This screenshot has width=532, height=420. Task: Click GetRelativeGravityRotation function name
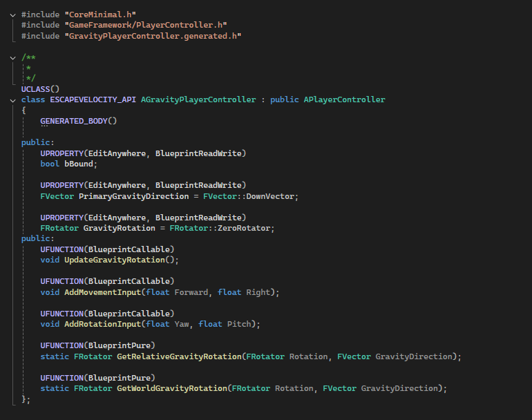coord(179,356)
